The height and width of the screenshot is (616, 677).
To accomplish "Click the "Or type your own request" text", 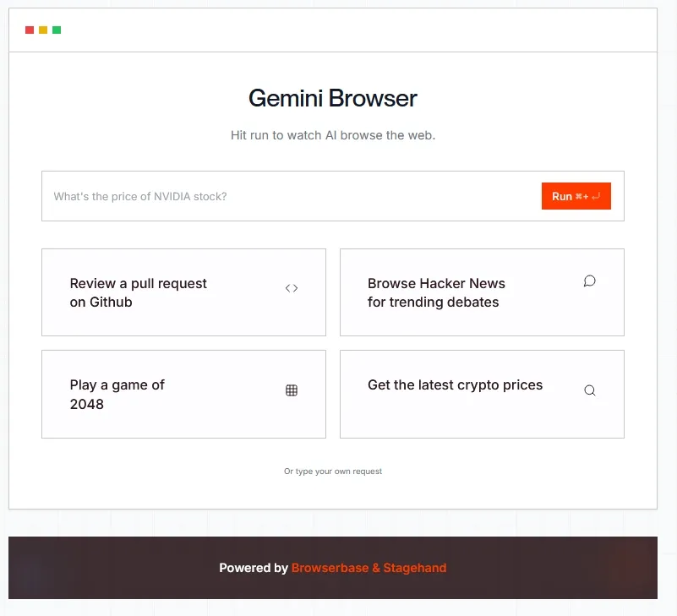I will coord(333,472).
